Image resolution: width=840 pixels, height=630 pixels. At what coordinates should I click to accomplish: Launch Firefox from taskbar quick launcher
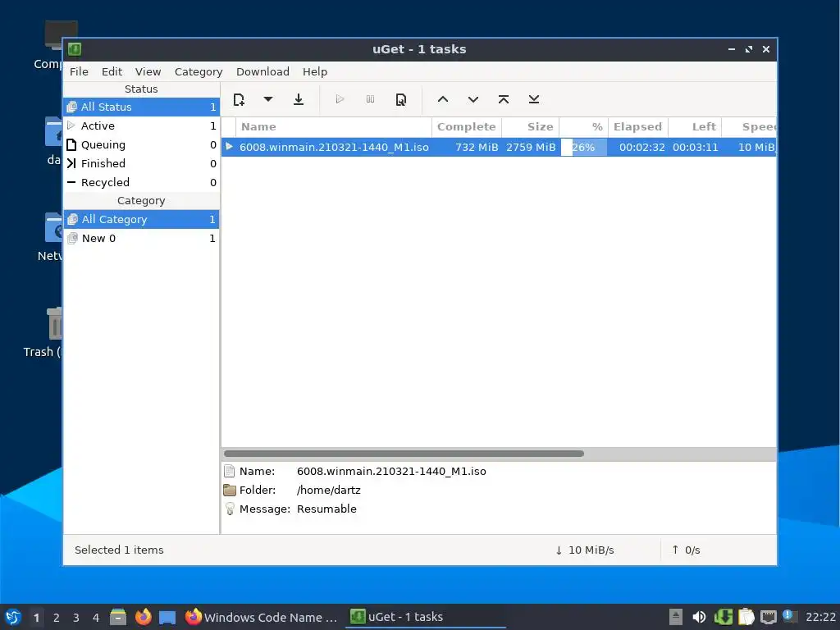[x=143, y=617]
